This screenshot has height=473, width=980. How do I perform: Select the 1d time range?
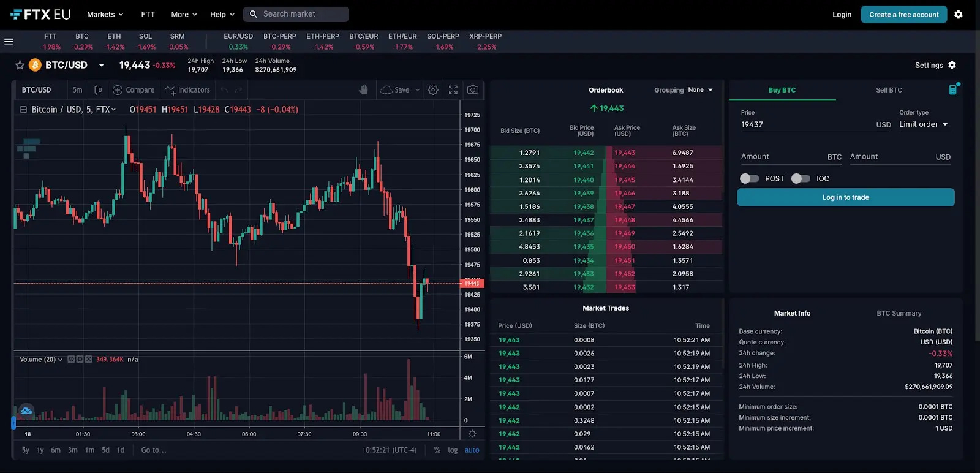click(121, 450)
